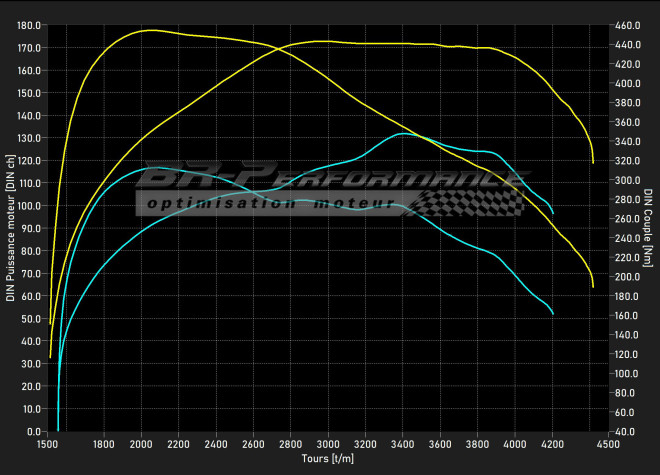Click the 170.0 label on the left power axis
Viewport: 660px width, 475px height.
[30, 48]
